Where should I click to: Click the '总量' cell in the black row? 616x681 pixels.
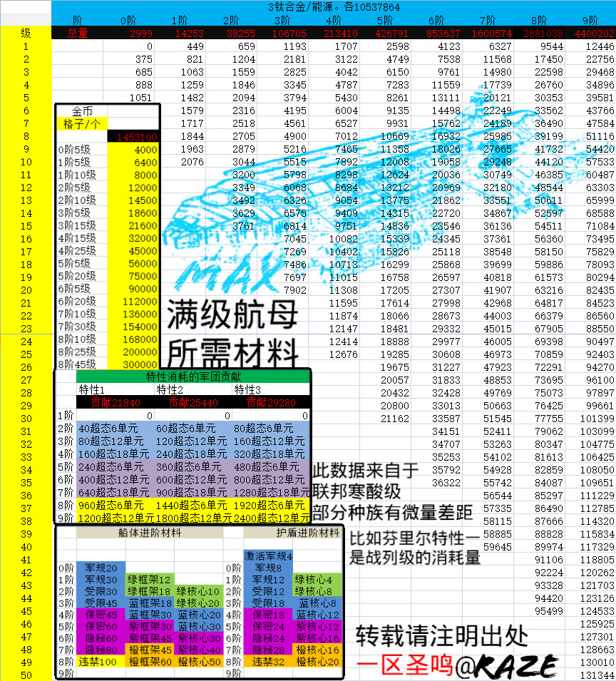click(x=77, y=34)
